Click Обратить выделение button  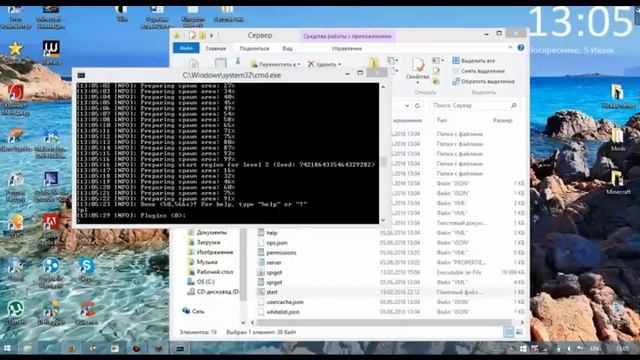coord(483,81)
